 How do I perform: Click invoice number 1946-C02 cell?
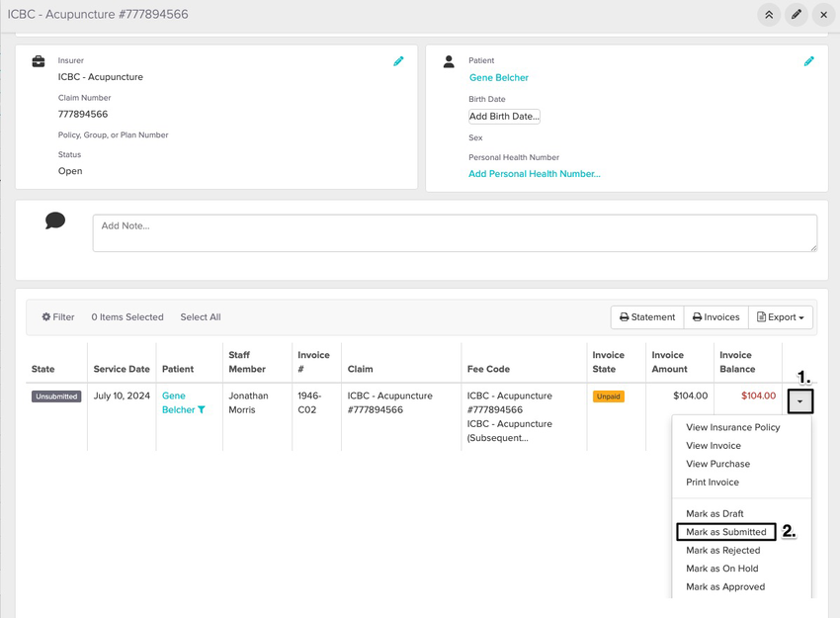click(309, 402)
